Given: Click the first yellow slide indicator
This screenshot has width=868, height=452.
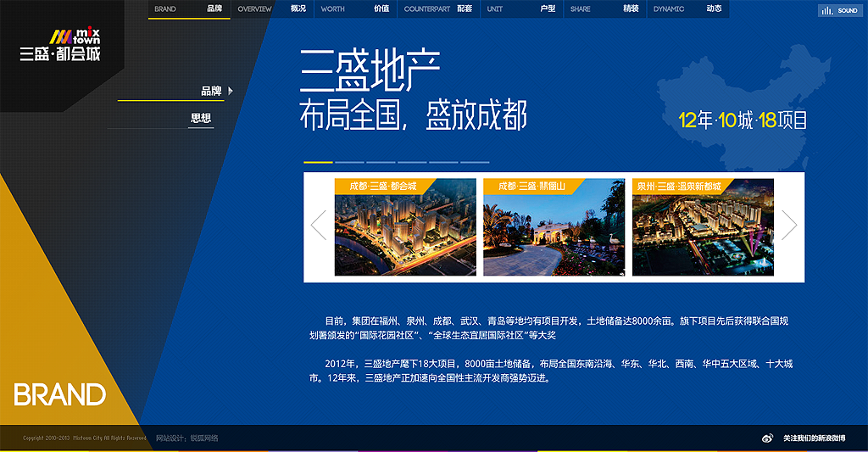Looking at the screenshot, I should tap(318, 162).
